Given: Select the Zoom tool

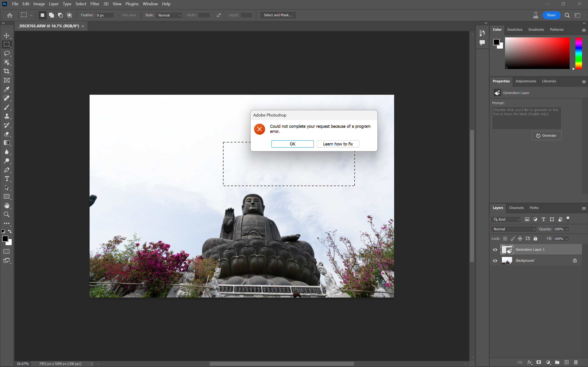Looking at the screenshot, I should pyautogui.click(x=7, y=214).
